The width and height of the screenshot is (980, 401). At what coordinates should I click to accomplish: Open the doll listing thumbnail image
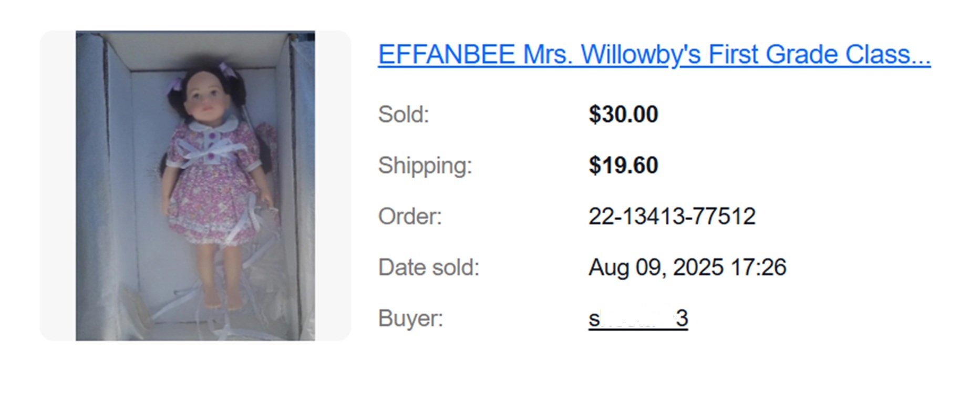tap(195, 186)
